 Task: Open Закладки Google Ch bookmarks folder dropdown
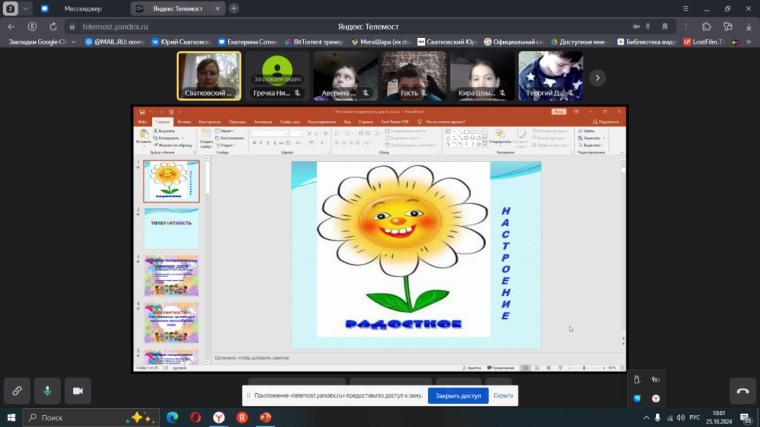pos(42,42)
